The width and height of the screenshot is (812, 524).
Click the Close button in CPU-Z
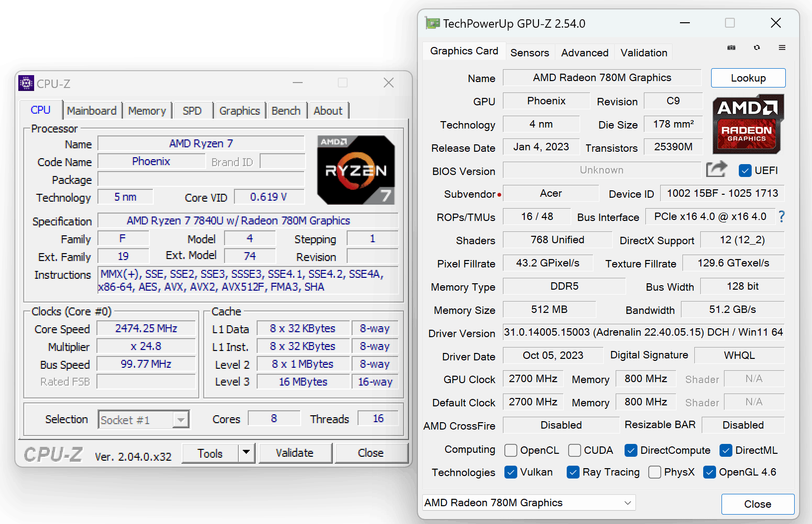click(371, 453)
